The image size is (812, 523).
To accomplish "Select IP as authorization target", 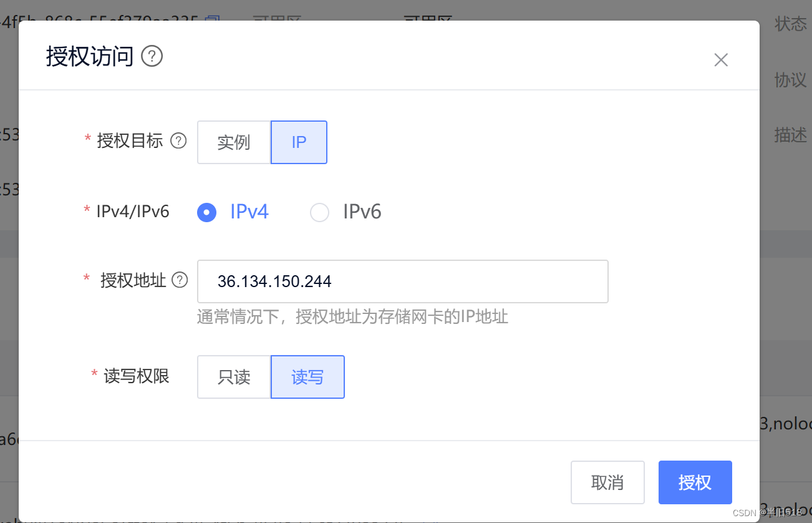I will (x=299, y=142).
